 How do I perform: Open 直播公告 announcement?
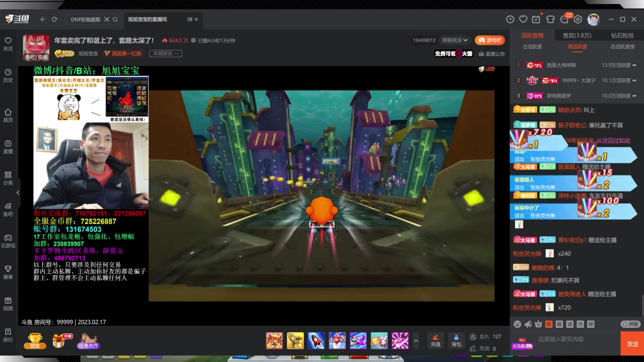click(492, 54)
